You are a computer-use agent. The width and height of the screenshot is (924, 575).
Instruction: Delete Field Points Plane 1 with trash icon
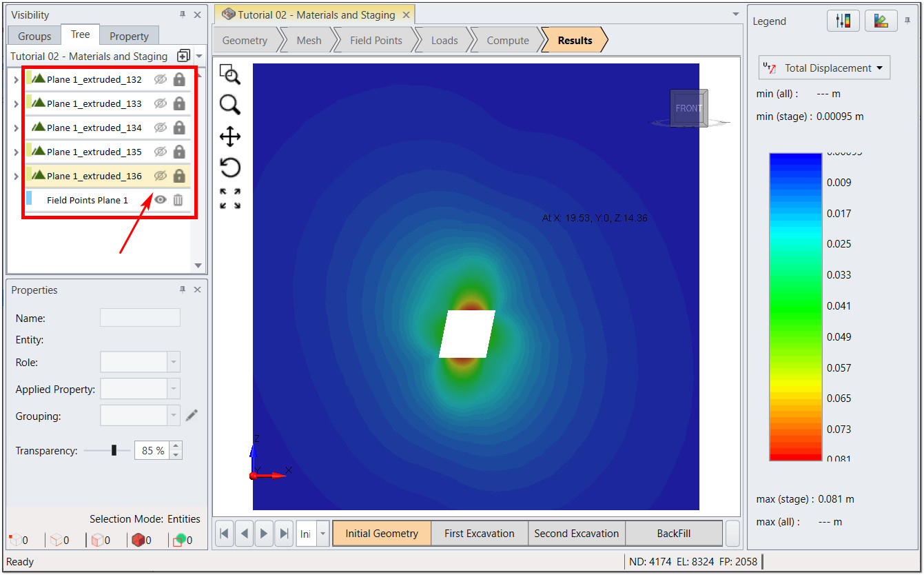178,200
